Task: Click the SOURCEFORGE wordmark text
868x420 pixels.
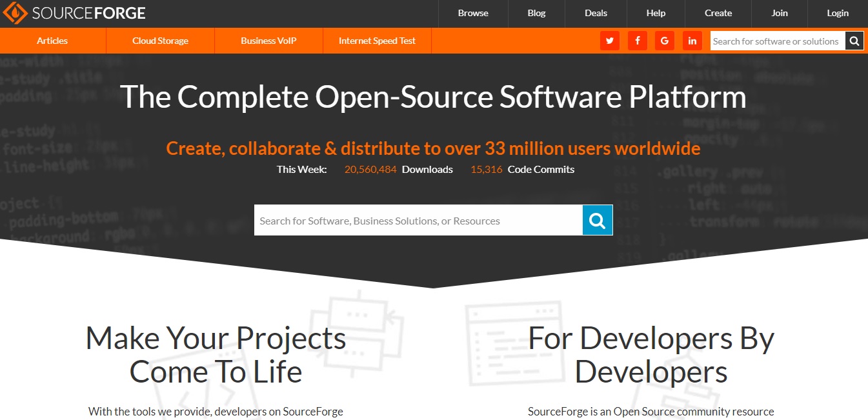Action: [x=88, y=14]
